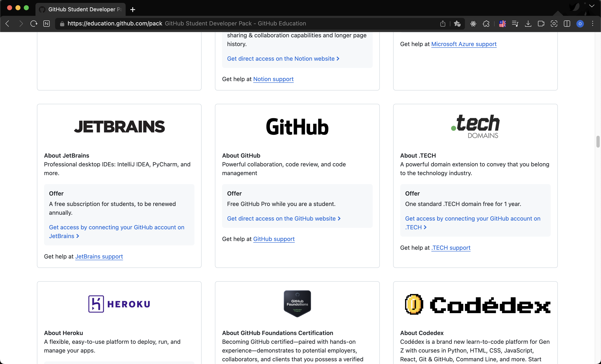This screenshot has width=601, height=364.
Task: Bookmark page with the star icon
Action: (x=457, y=24)
